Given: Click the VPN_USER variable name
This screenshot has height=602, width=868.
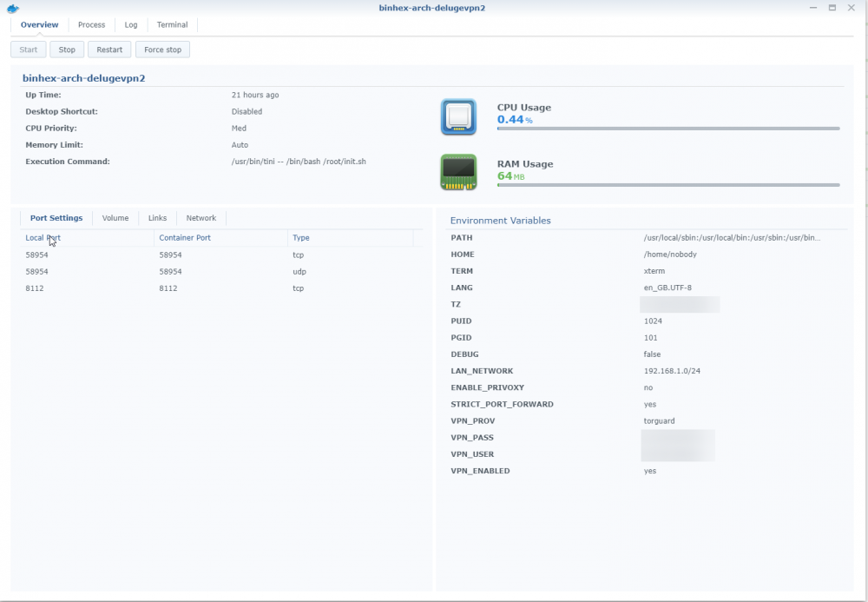Looking at the screenshot, I should point(472,454).
